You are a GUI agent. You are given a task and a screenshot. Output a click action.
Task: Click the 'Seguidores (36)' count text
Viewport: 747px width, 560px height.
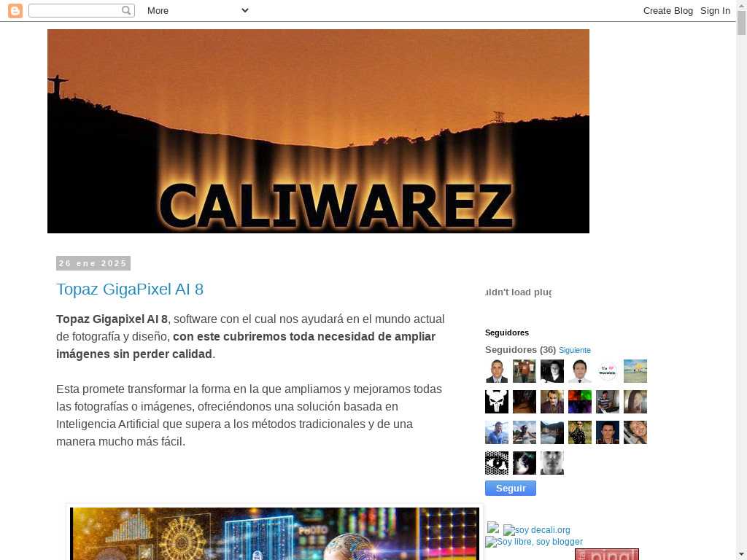pyautogui.click(x=520, y=349)
